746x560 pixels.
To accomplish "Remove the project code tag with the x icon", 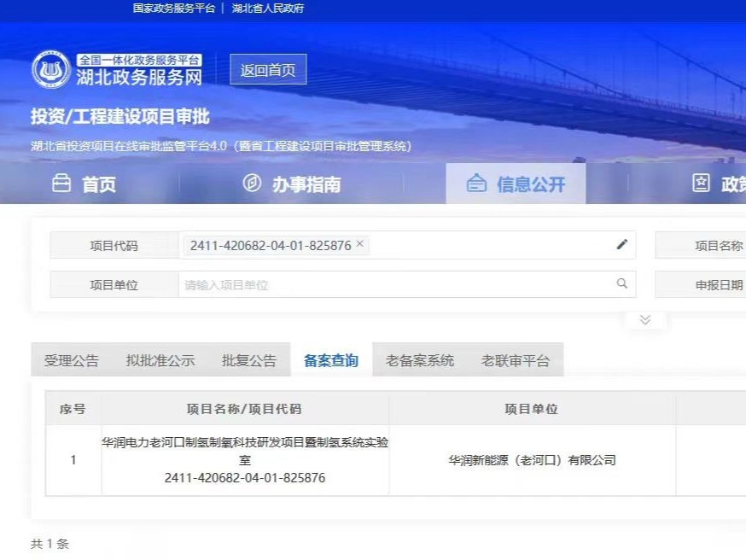I will point(360,243).
